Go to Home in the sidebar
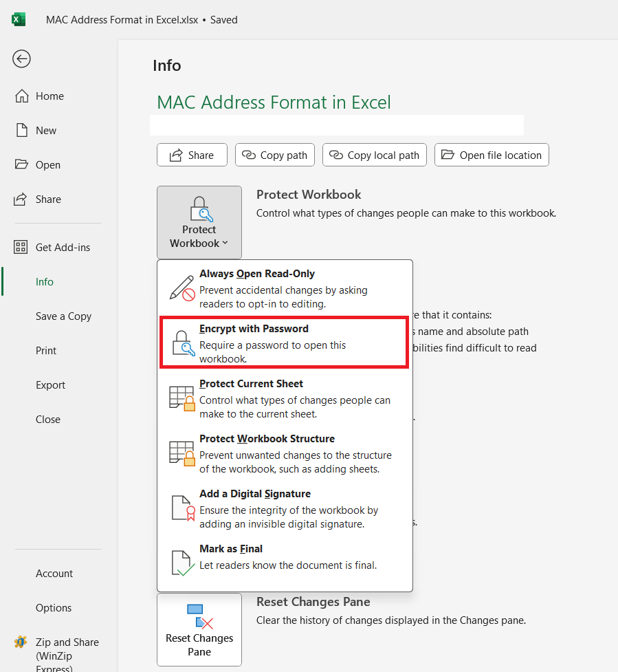The height and width of the screenshot is (672, 618). click(x=49, y=96)
